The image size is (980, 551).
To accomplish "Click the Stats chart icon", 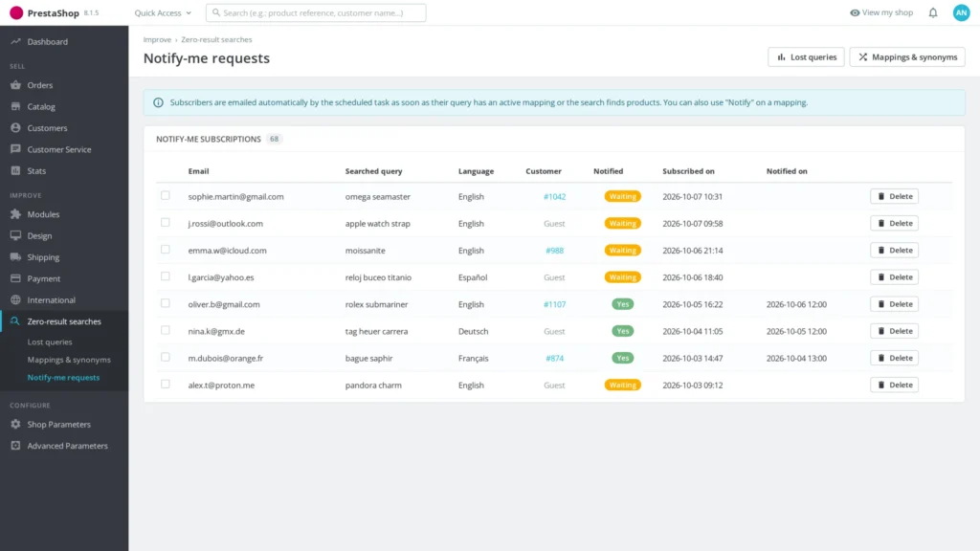I will pos(15,170).
